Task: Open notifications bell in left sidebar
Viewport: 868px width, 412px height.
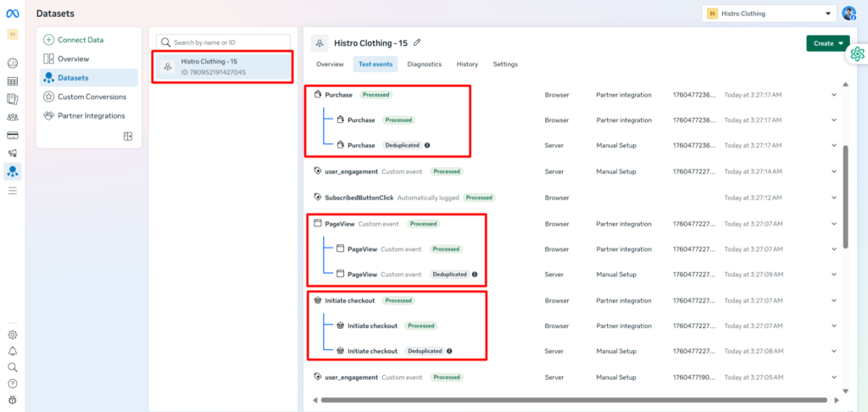Action: click(13, 351)
